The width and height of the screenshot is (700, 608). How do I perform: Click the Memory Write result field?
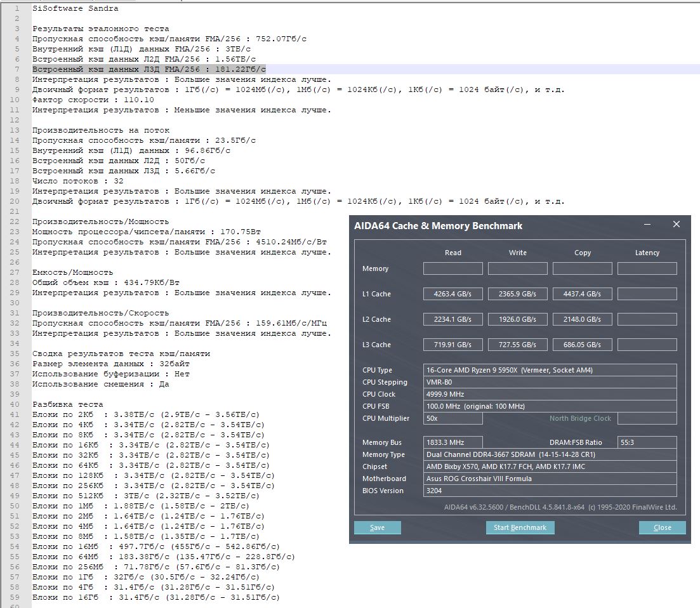517,268
